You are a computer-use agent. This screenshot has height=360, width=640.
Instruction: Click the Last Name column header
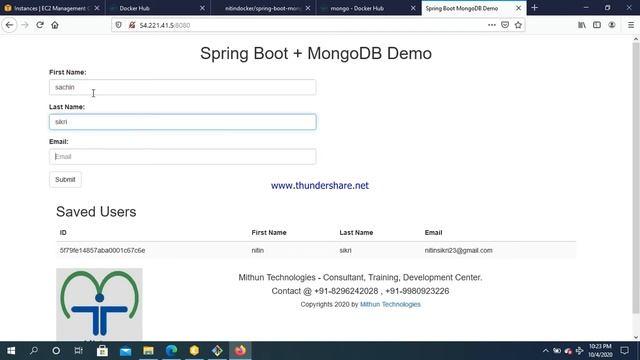click(356, 233)
